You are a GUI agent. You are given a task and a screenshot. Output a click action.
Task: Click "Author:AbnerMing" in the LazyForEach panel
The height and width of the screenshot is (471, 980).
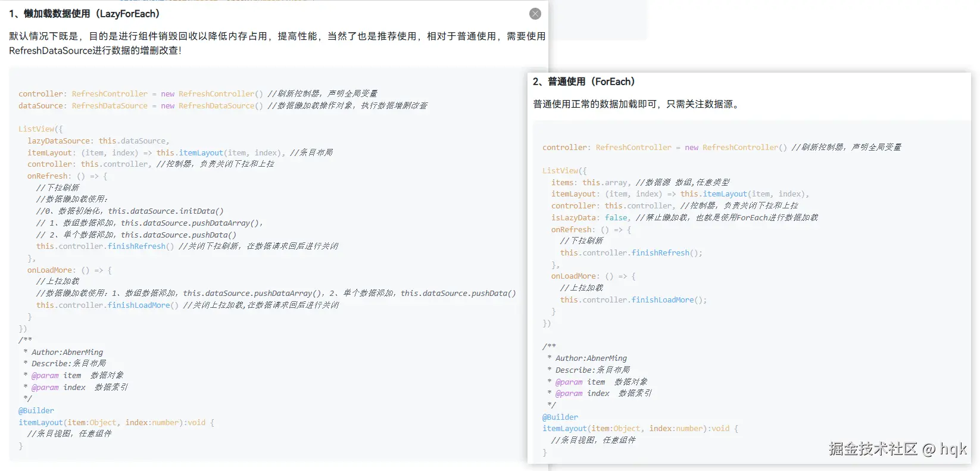coord(67,353)
